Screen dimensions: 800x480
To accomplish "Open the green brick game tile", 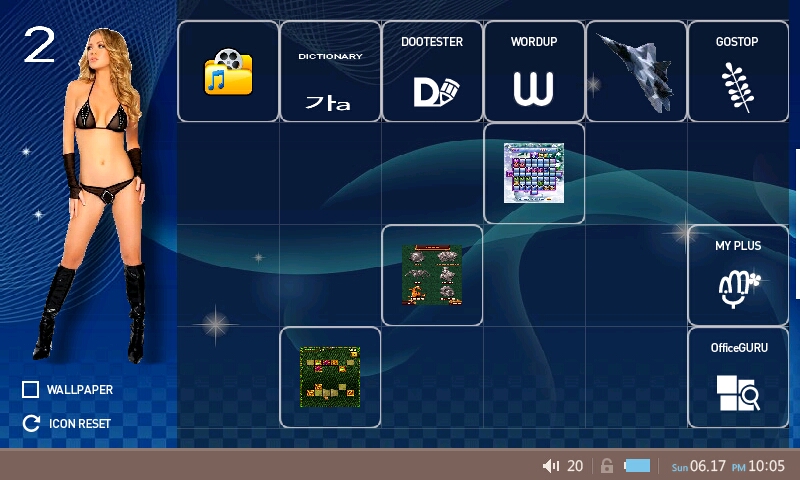I will click(330, 377).
